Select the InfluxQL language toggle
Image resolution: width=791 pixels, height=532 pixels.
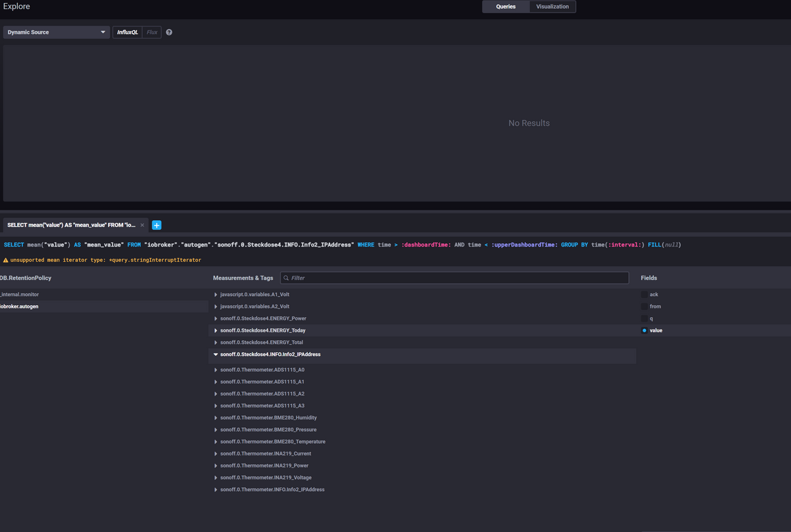point(127,32)
